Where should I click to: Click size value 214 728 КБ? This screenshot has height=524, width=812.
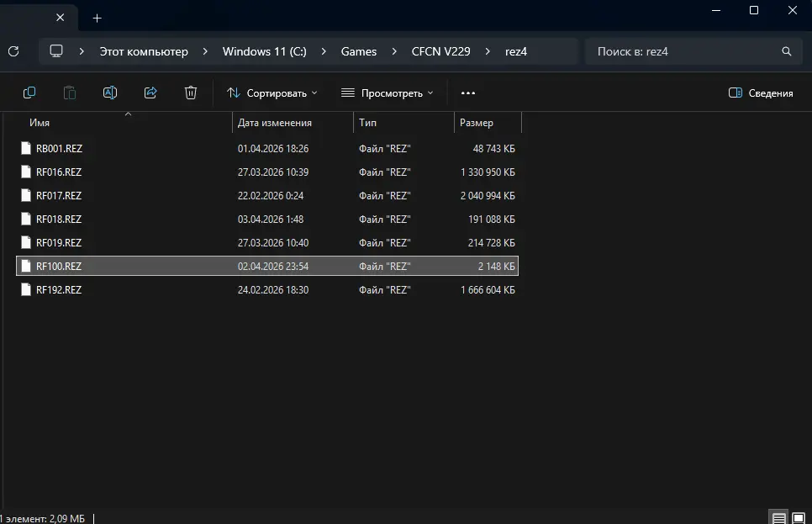click(492, 242)
